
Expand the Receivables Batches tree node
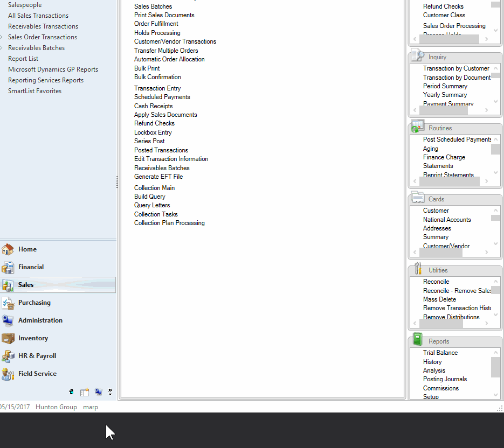tap(2, 48)
